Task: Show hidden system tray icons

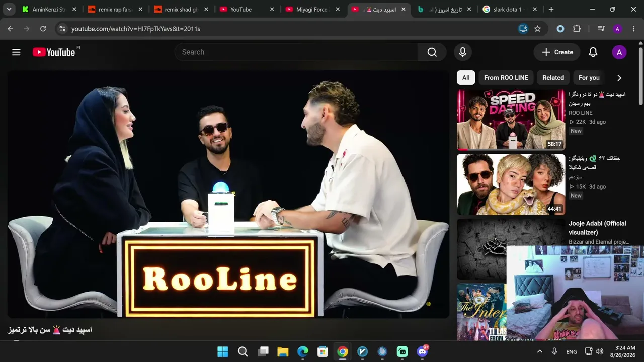Action: pyautogui.click(x=540, y=351)
